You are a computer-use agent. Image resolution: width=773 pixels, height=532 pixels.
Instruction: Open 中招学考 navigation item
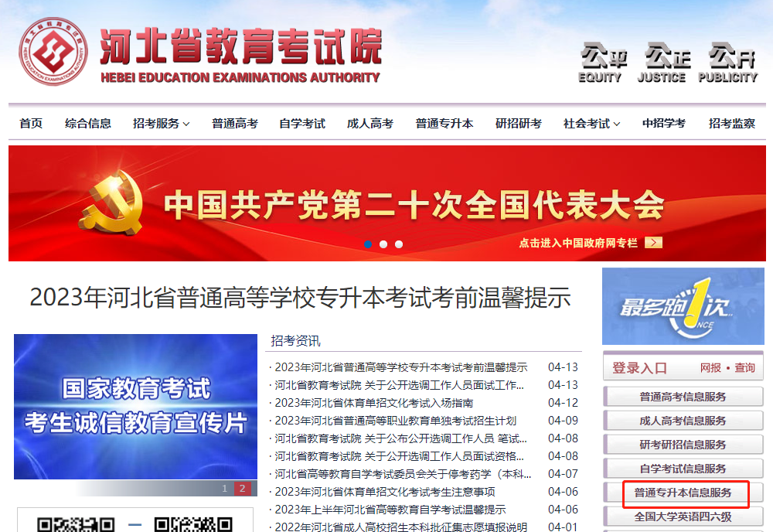[x=663, y=123]
